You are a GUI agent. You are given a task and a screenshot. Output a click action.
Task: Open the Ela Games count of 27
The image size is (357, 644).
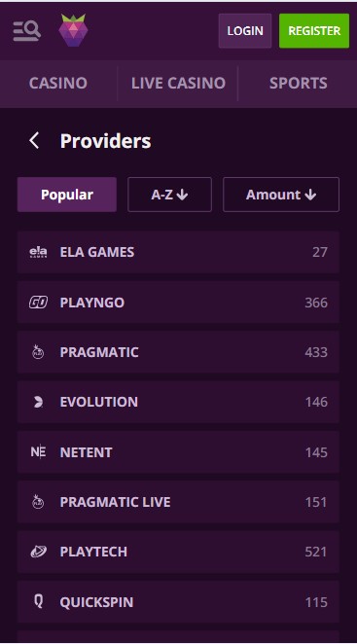(320, 252)
